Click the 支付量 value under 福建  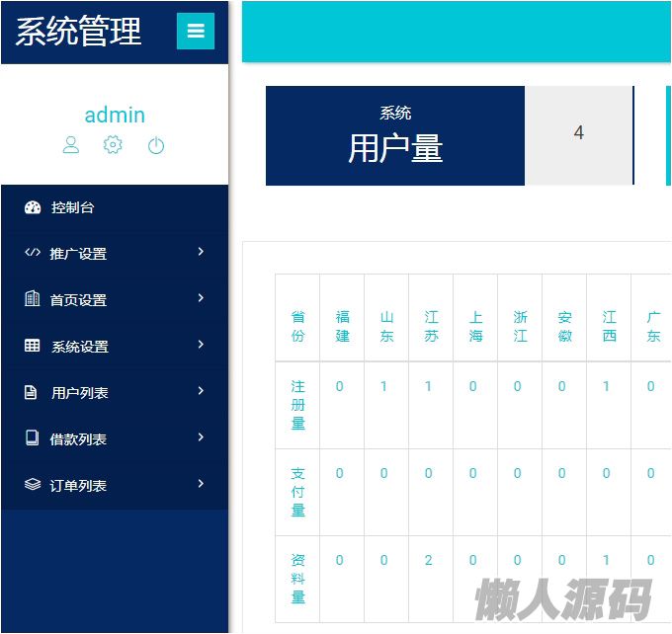point(339,473)
